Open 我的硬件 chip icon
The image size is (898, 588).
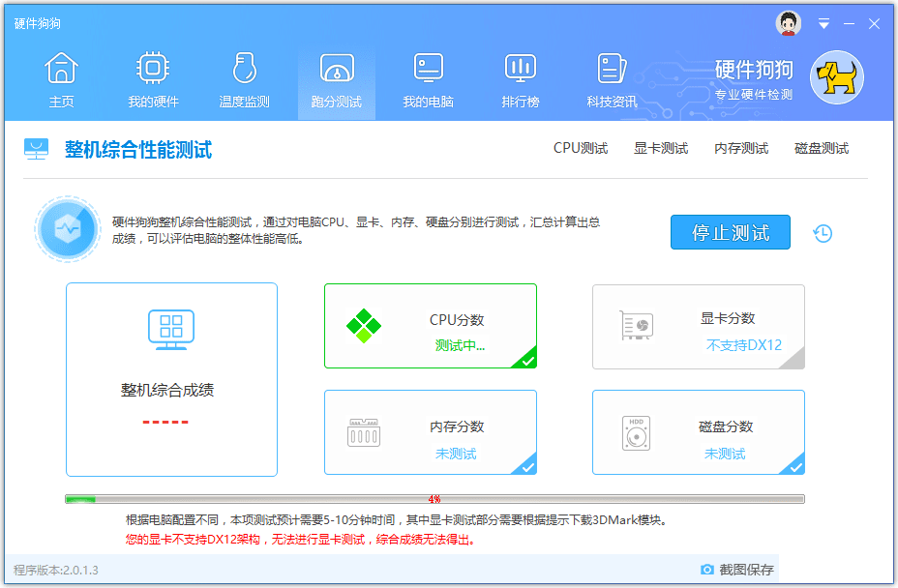pyautogui.click(x=153, y=68)
